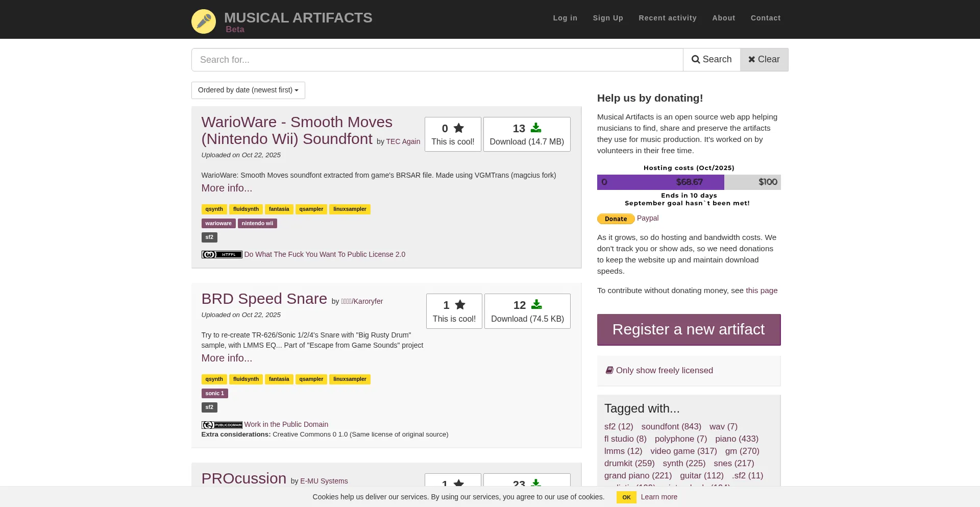Viewport: 980px width, 507px height.
Task: Toggle Only show freely licensed filter
Action: click(664, 371)
